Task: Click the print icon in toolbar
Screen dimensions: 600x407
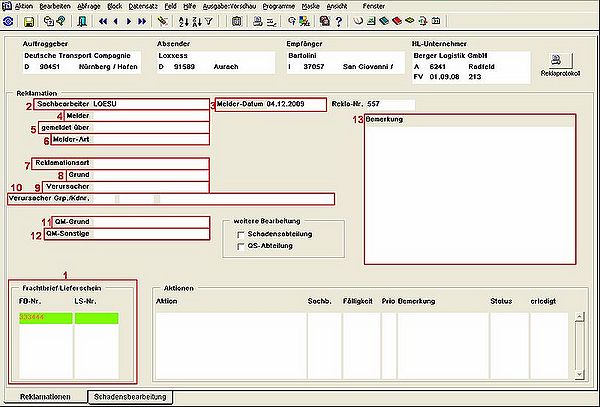Action: click(258, 21)
